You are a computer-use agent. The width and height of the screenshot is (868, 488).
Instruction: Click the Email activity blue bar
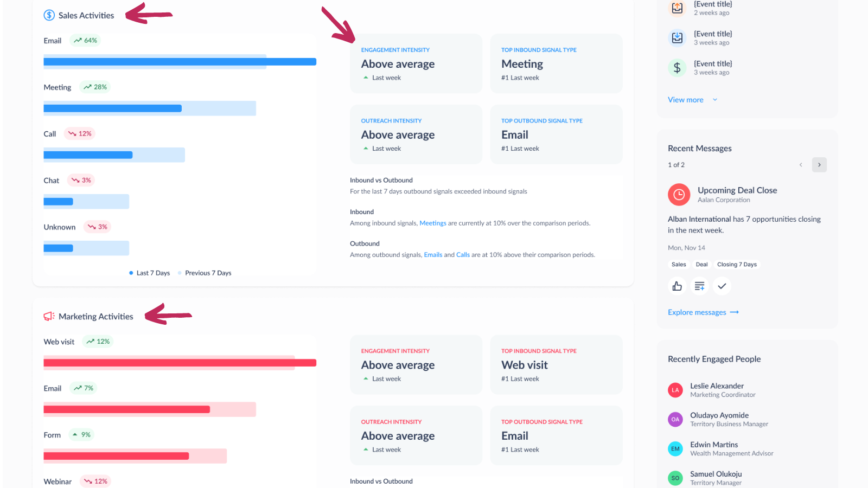[x=180, y=62]
